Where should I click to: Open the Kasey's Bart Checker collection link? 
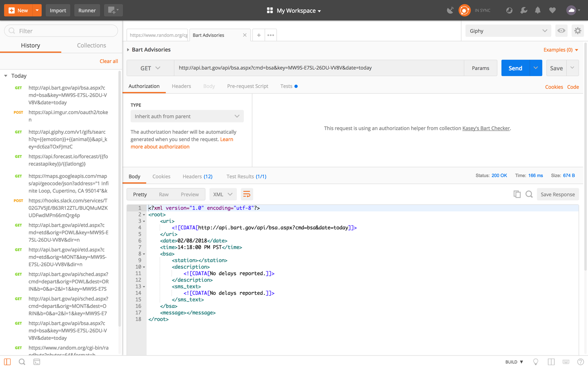[486, 128]
